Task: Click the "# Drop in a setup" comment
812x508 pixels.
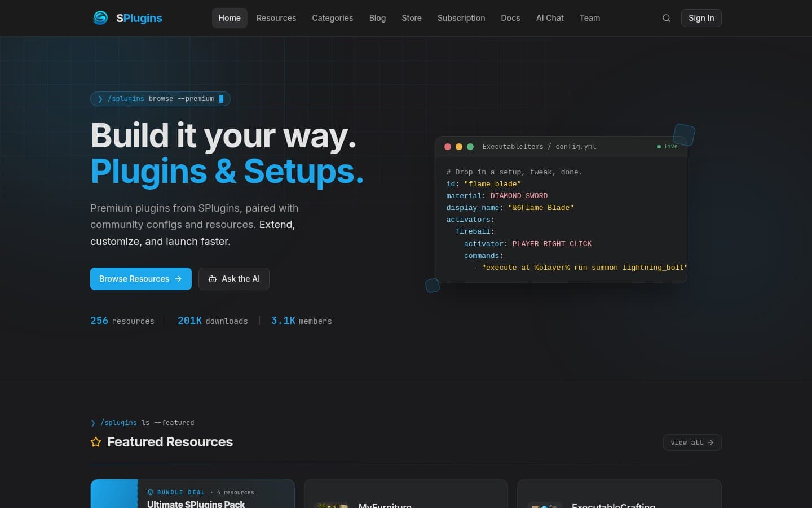Action: pyautogui.click(x=514, y=172)
